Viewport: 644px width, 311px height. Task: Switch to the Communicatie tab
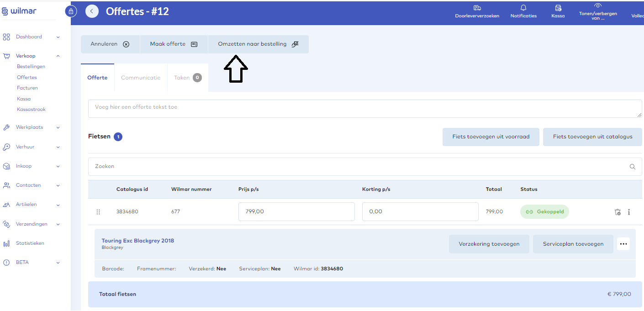point(141,78)
